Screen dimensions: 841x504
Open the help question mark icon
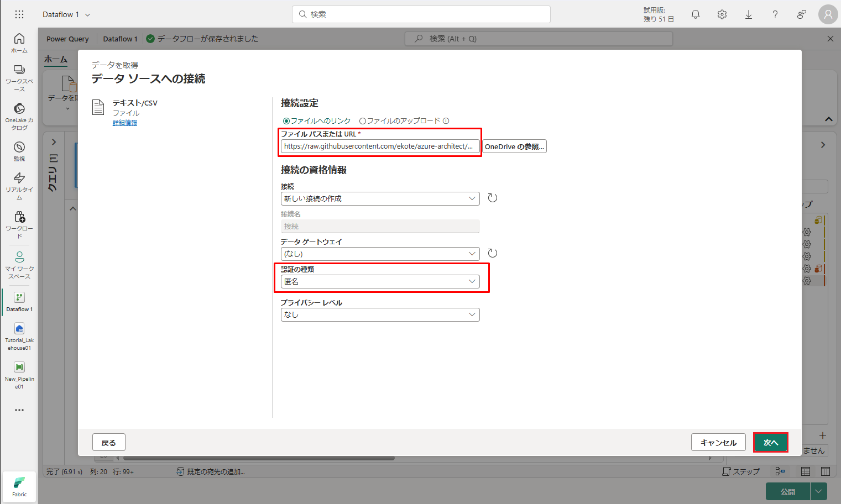click(x=775, y=14)
